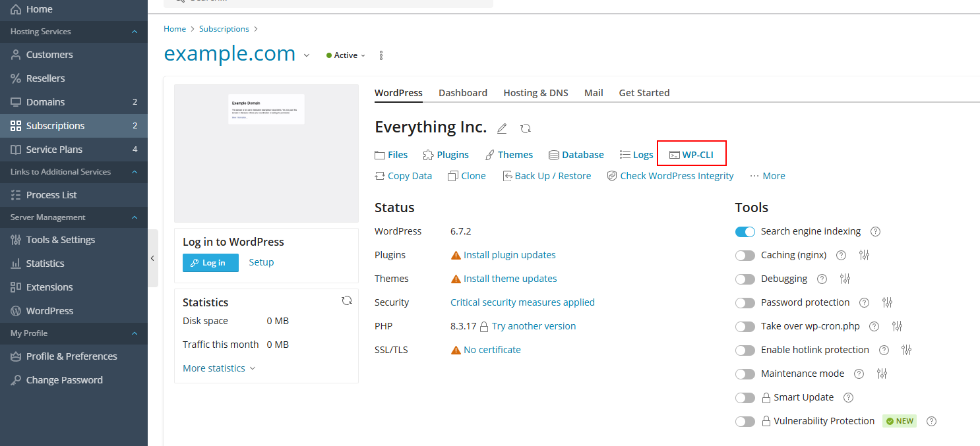The height and width of the screenshot is (446, 980).
Task: Open the More actions menu
Action: click(x=768, y=176)
